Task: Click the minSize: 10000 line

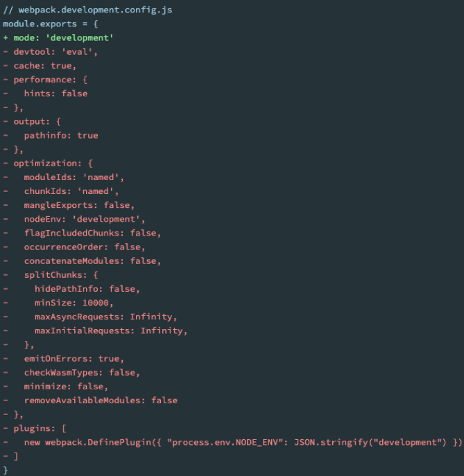Action: 74,303
